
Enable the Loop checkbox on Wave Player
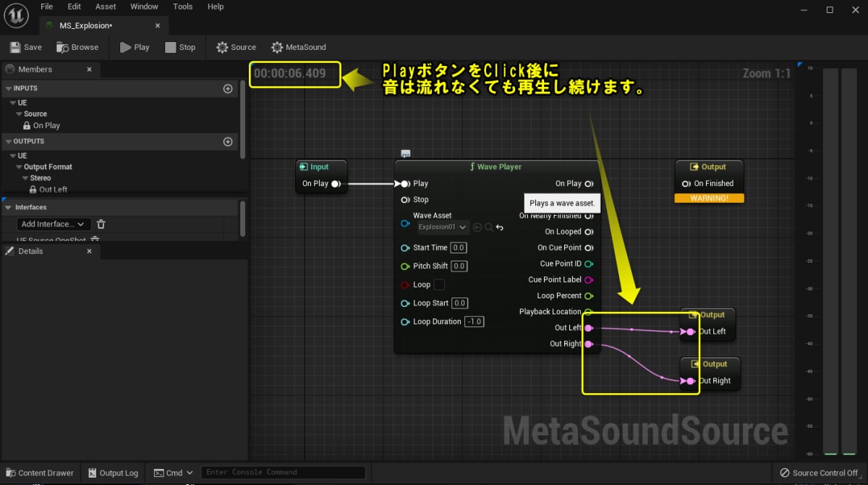click(438, 284)
